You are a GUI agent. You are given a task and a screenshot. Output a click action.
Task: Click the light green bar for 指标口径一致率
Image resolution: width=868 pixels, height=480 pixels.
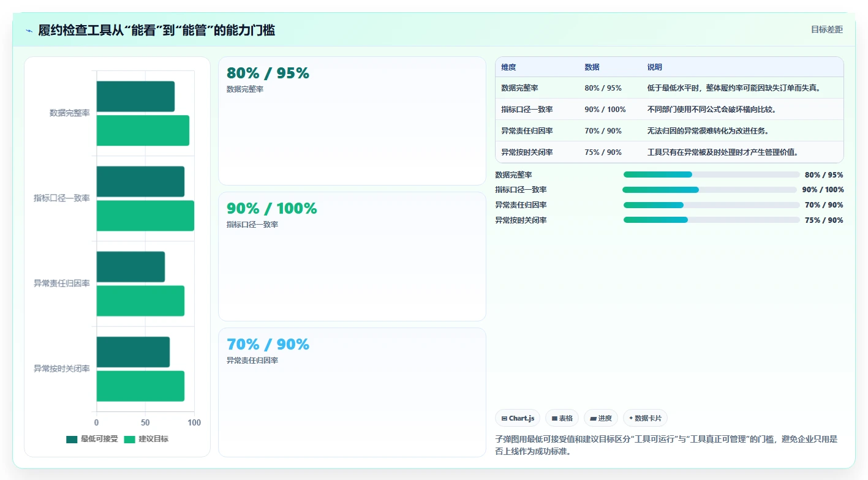[145, 216]
